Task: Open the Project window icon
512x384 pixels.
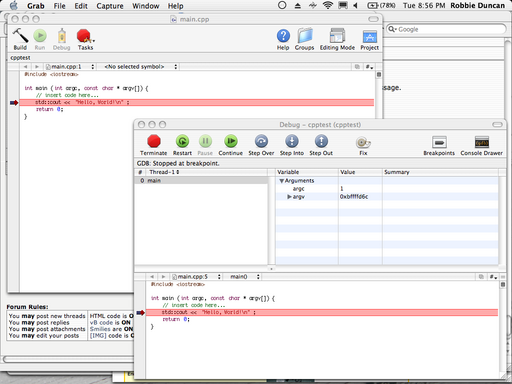Action: point(369,36)
